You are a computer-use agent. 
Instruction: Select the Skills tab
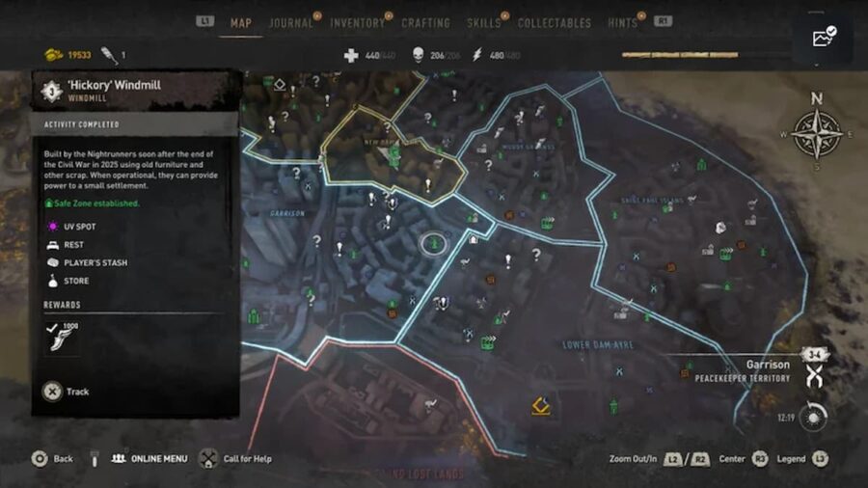tap(483, 23)
